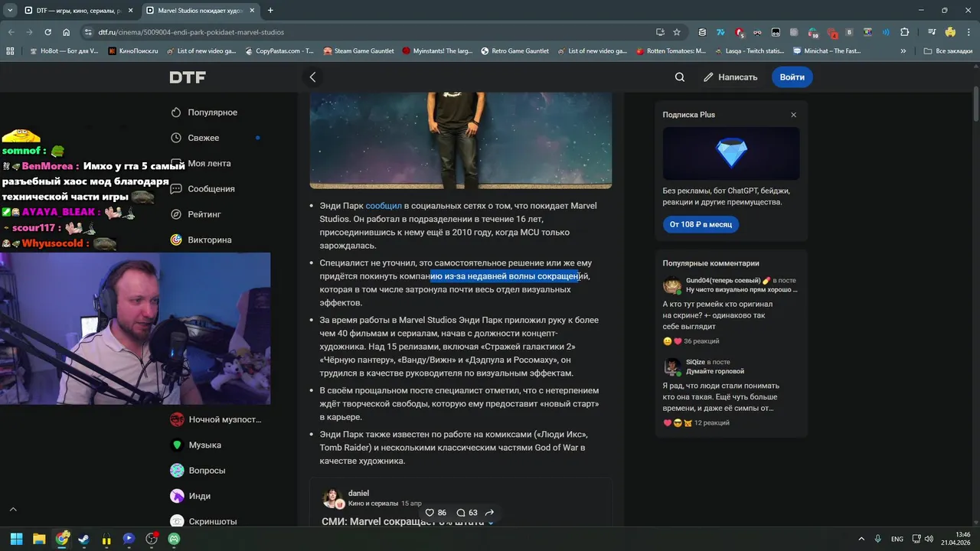Open Steam from the taskbar

coord(83,539)
